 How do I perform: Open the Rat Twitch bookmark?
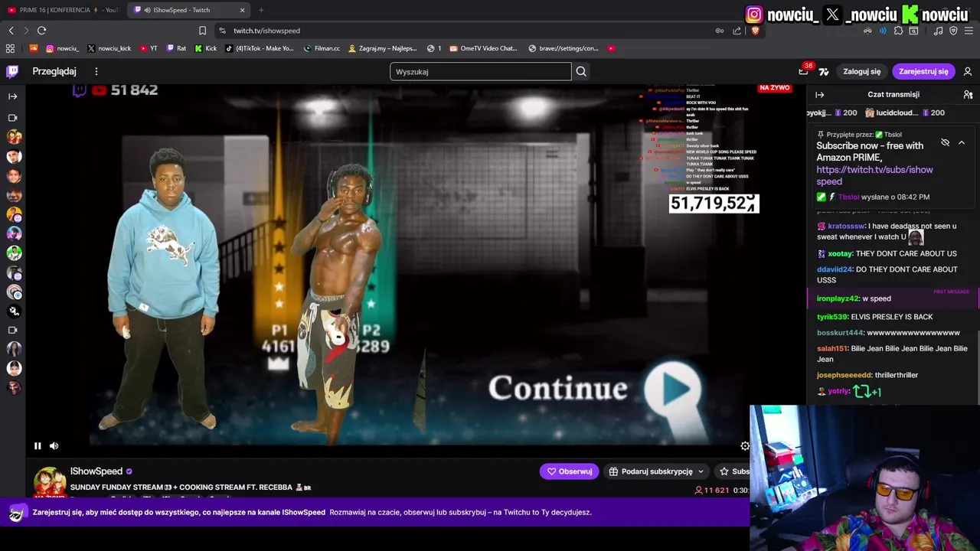click(176, 48)
